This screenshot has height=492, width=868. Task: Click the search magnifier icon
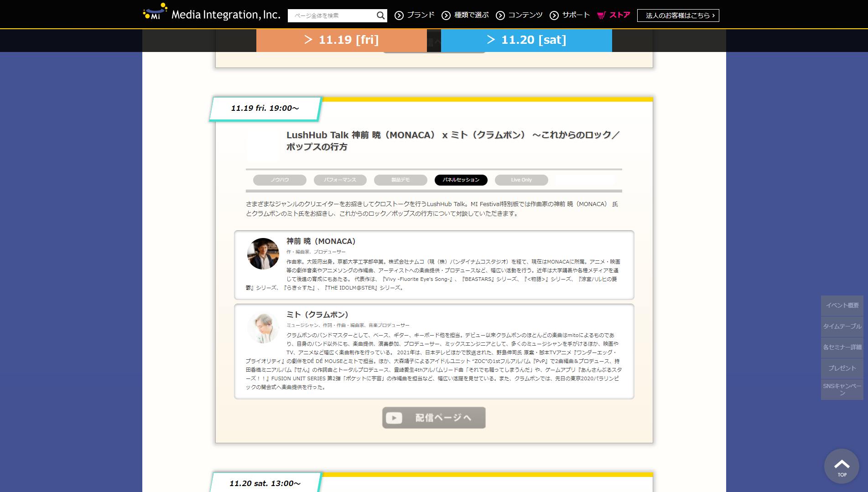pos(380,16)
